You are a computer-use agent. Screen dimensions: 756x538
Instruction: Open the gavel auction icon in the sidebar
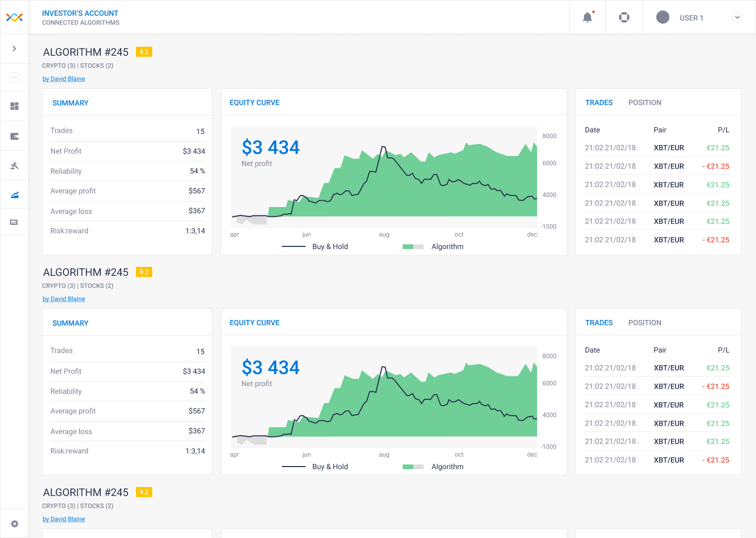(15, 165)
